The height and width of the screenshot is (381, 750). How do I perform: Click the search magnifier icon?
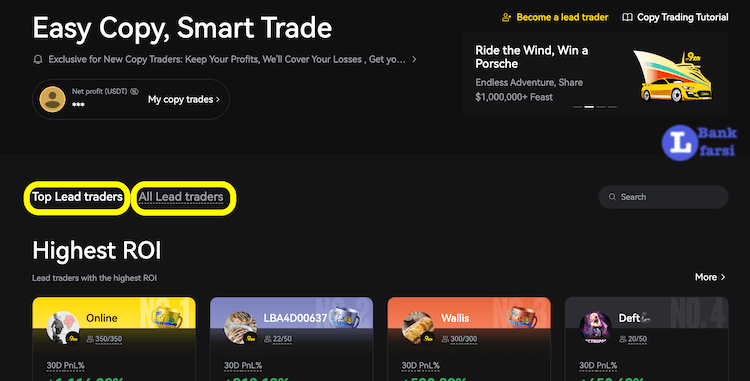tap(612, 197)
